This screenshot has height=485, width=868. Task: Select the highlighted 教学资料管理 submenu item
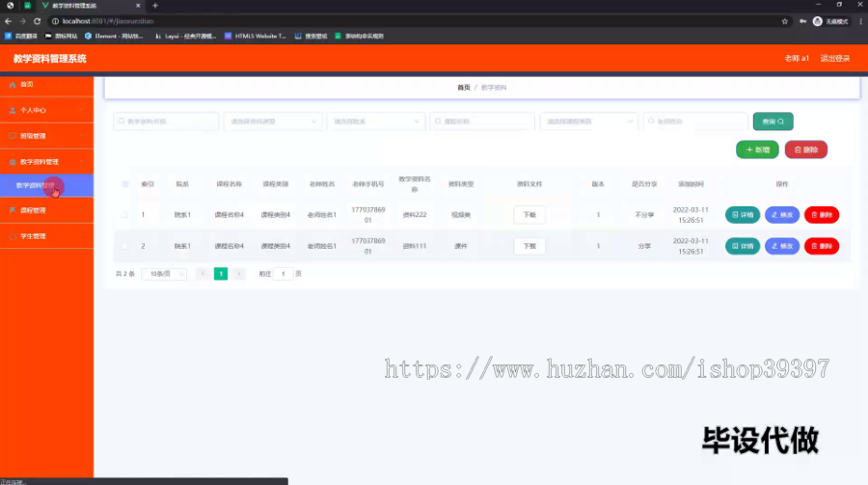click(x=46, y=185)
